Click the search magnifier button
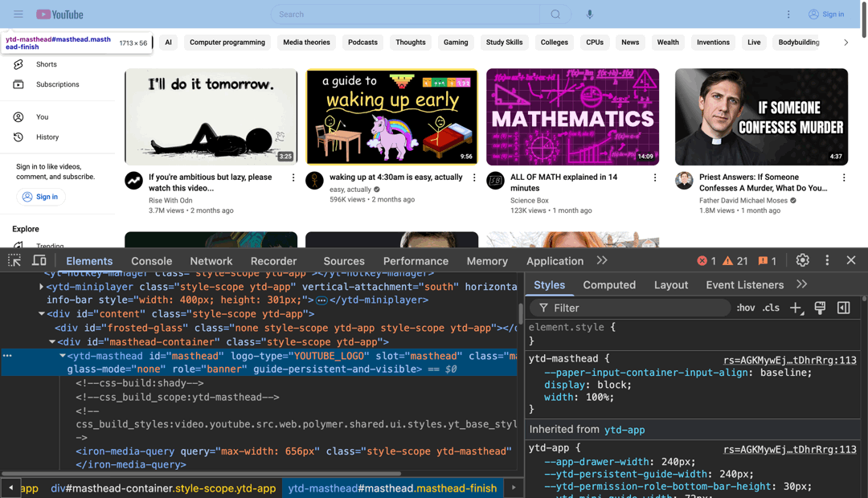Viewport: 868px width, 498px height. pos(555,14)
